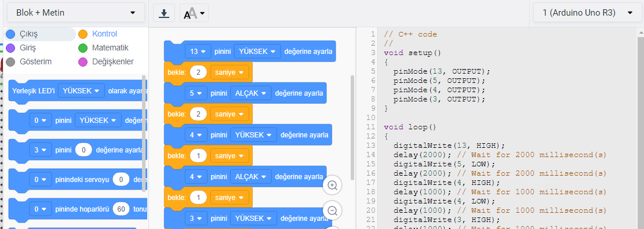Click the blue Çıkış category circle
This screenshot has height=229, width=644.
point(11,34)
